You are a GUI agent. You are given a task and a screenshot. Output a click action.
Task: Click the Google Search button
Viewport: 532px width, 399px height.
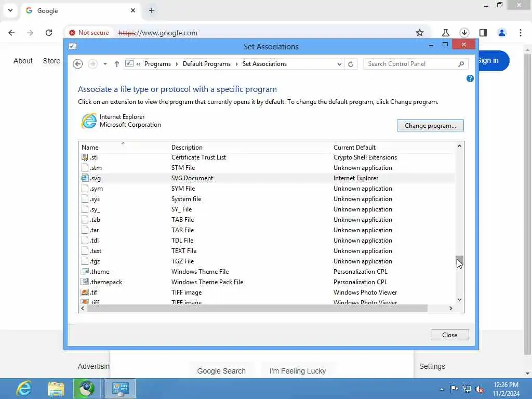pos(221,371)
